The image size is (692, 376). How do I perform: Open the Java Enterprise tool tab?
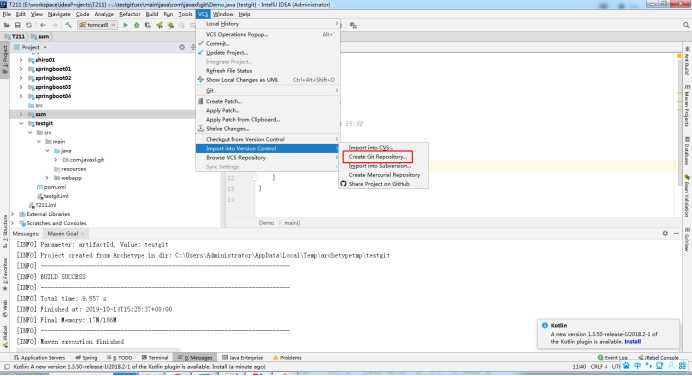[x=243, y=357]
